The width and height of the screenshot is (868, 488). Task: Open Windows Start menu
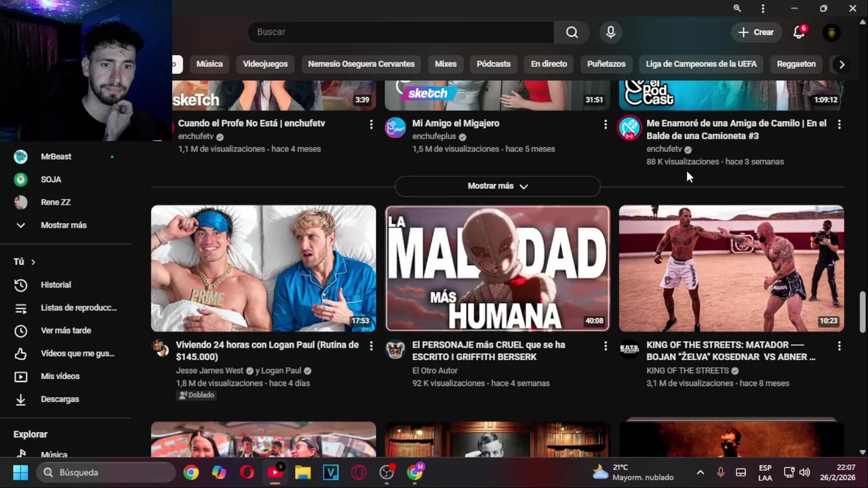(20, 472)
